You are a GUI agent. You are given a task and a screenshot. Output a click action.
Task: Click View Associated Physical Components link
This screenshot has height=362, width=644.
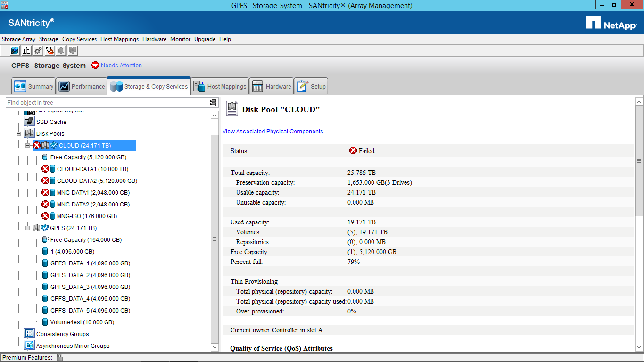(x=272, y=132)
